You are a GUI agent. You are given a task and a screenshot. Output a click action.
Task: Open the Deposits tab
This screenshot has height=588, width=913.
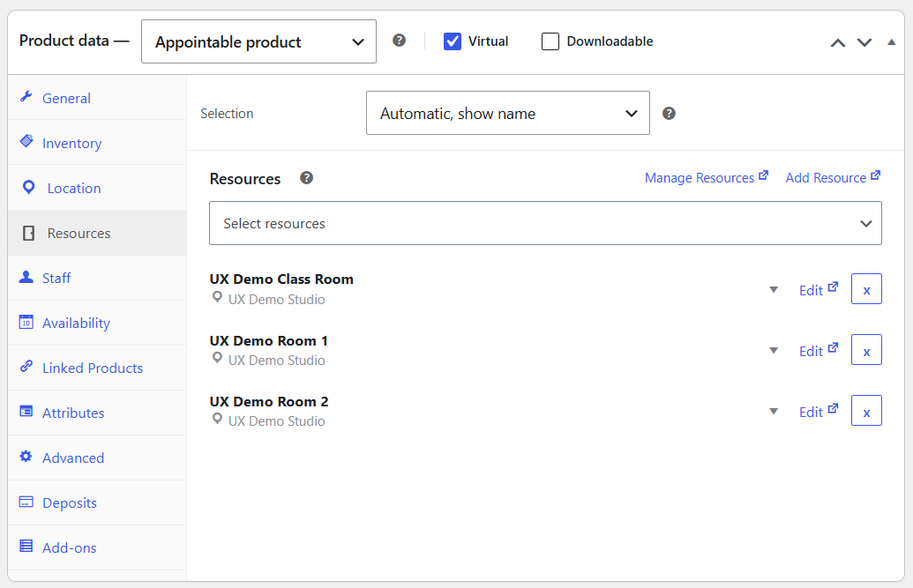[97, 502]
